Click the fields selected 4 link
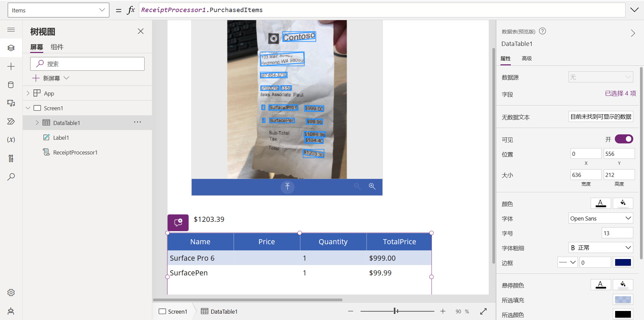The width and height of the screenshot is (644, 320). (x=621, y=93)
